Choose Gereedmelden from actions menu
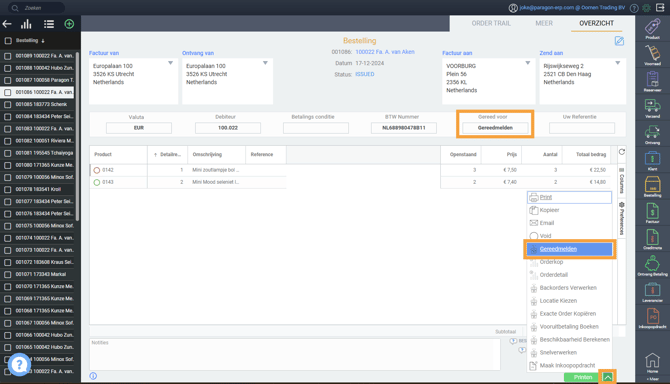This screenshot has height=384, width=670. [x=569, y=249]
